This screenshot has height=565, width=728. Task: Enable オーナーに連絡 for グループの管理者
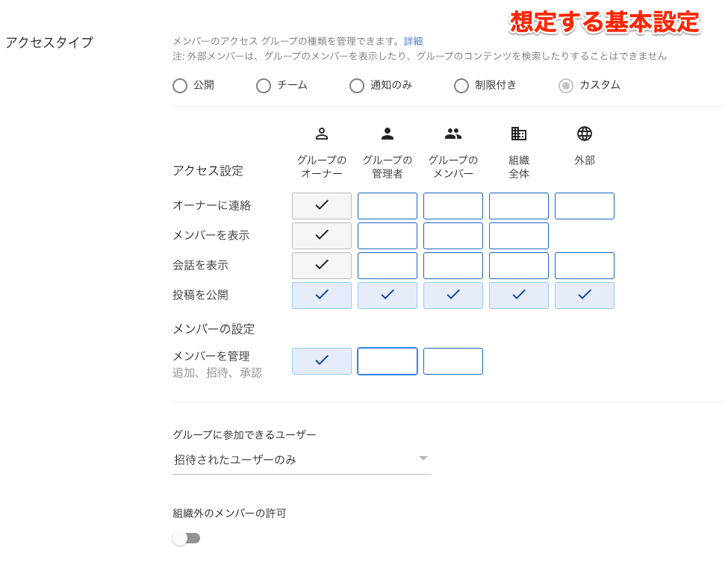tap(388, 206)
